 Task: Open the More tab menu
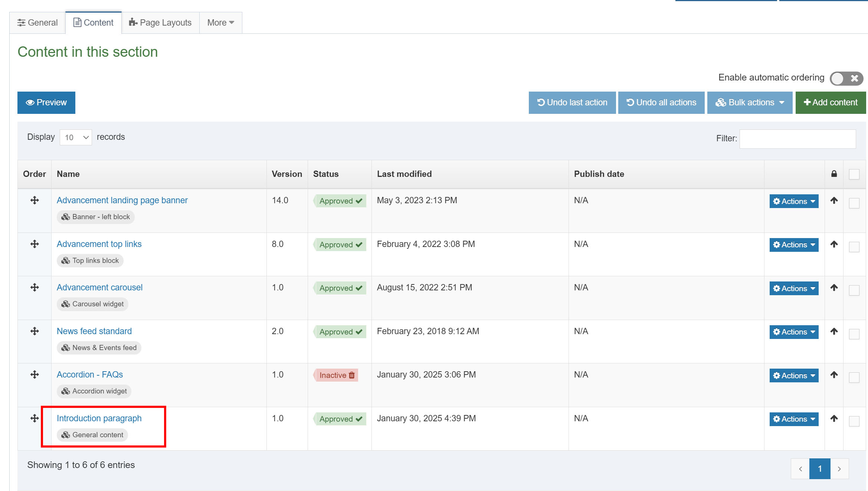click(x=220, y=23)
